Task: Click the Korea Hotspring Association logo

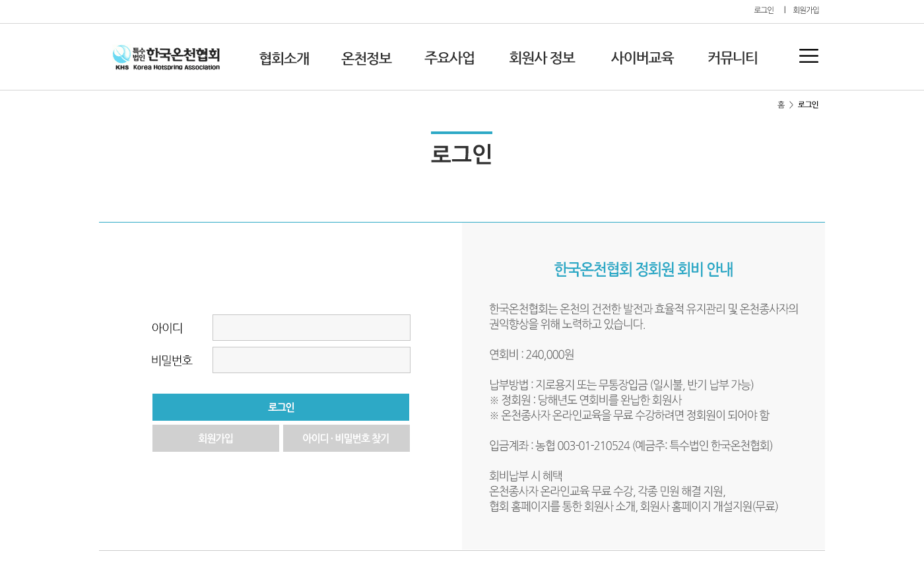Action: tap(166, 57)
